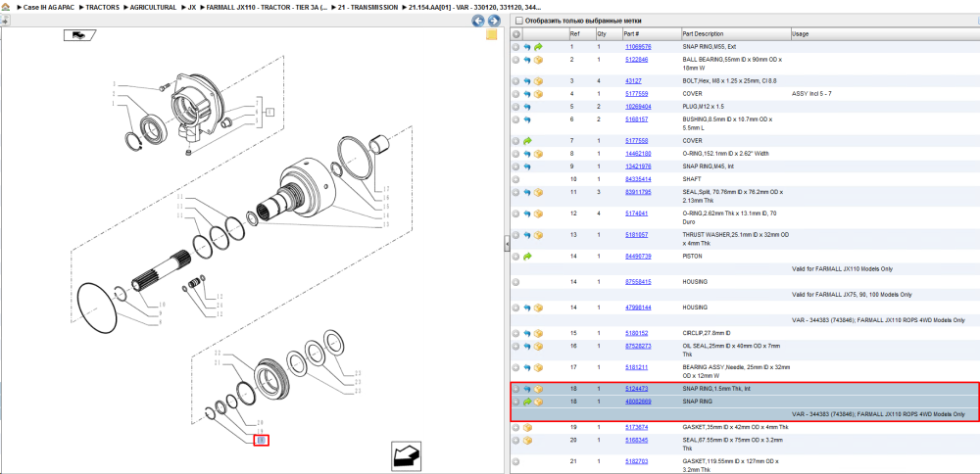Click the box icon for BALL BEARING row
The image size is (980, 474).
pyautogui.click(x=538, y=60)
